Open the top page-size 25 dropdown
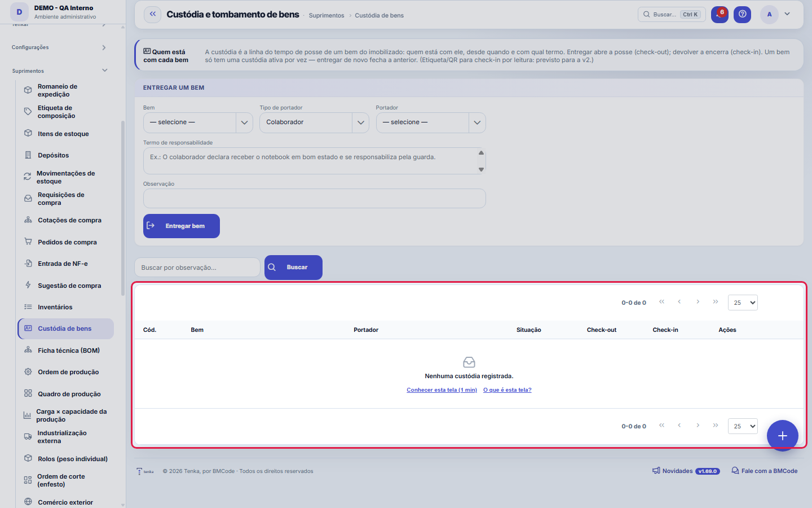The height and width of the screenshot is (508, 812). click(x=743, y=303)
